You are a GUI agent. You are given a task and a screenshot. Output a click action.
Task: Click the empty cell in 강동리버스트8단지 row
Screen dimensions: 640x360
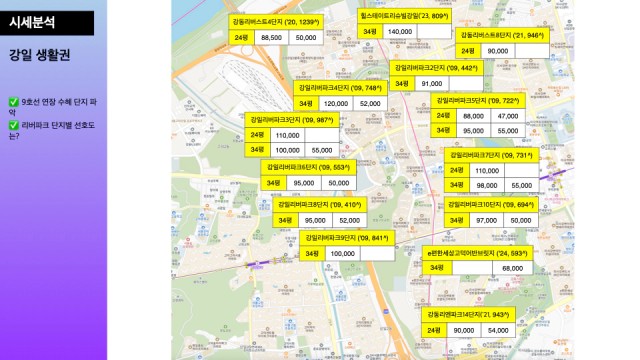pos(532,51)
